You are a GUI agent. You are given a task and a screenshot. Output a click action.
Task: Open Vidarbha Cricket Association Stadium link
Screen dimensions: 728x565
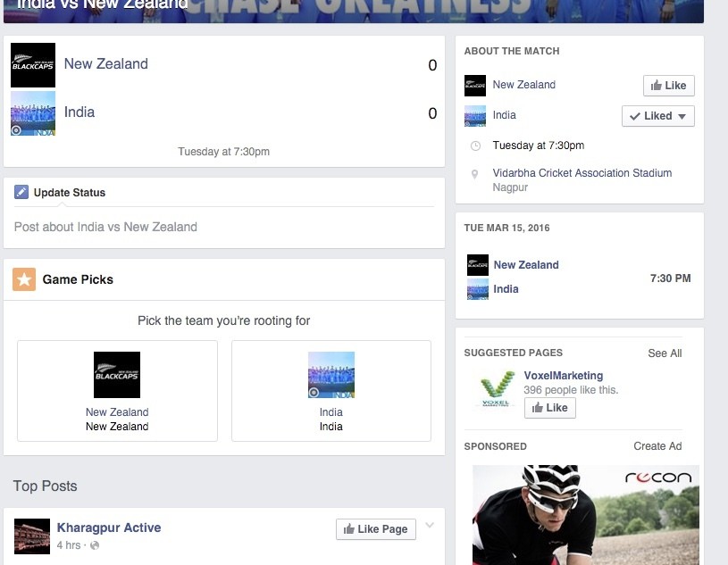[x=582, y=173]
